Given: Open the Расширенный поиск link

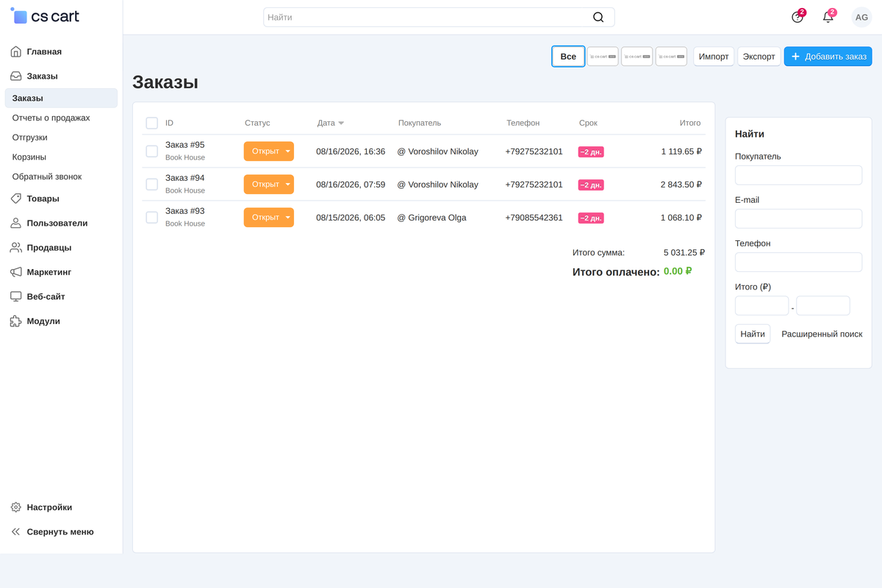Looking at the screenshot, I should pos(822,334).
